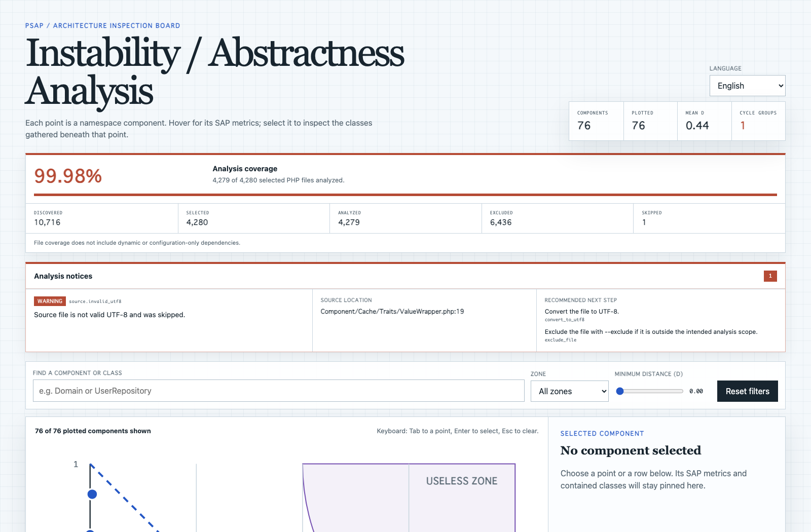
Task: Click the 'Analysis coverage' heading
Action: pyautogui.click(x=245, y=169)
